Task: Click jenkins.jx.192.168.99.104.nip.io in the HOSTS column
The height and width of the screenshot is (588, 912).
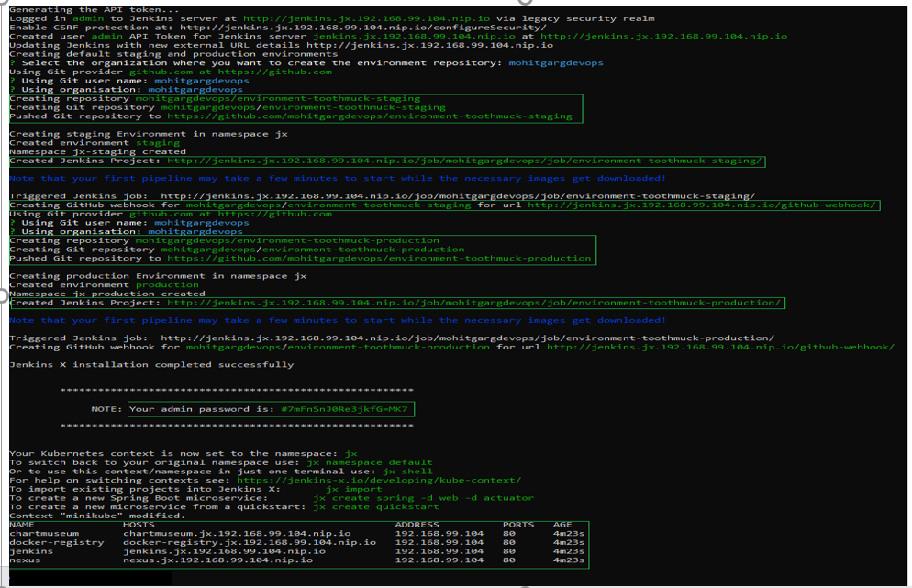Action: tap(224, 551)
